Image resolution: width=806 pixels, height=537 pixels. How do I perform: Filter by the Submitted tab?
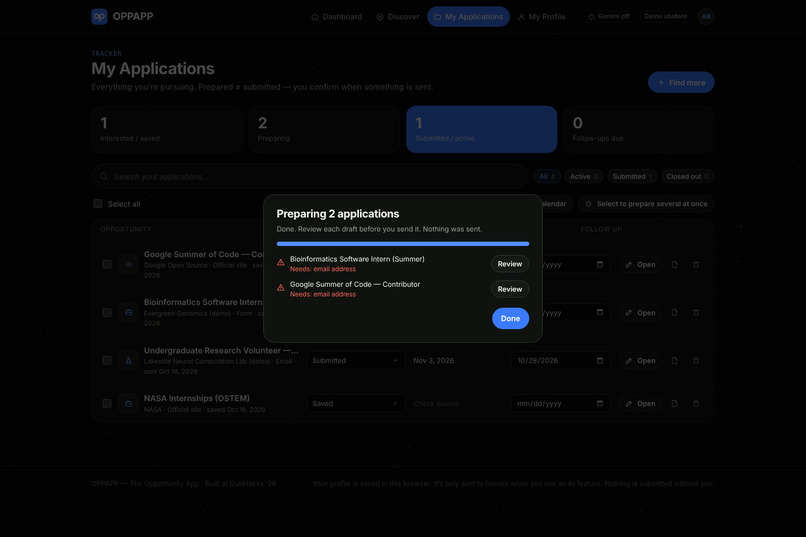pos(632,176)
